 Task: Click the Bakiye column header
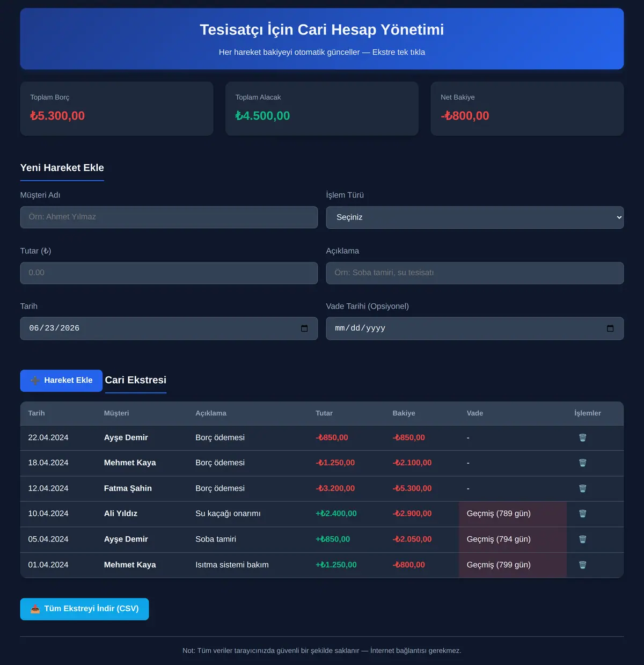[404, 413]
